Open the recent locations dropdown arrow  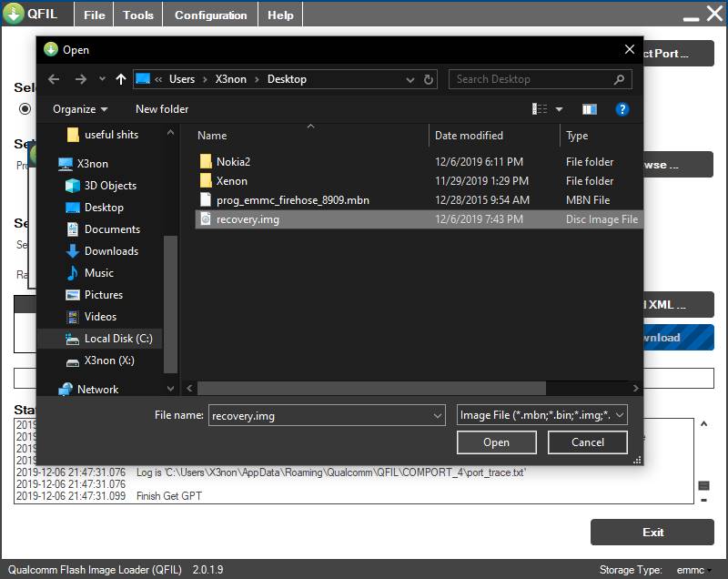pos(102,79)
